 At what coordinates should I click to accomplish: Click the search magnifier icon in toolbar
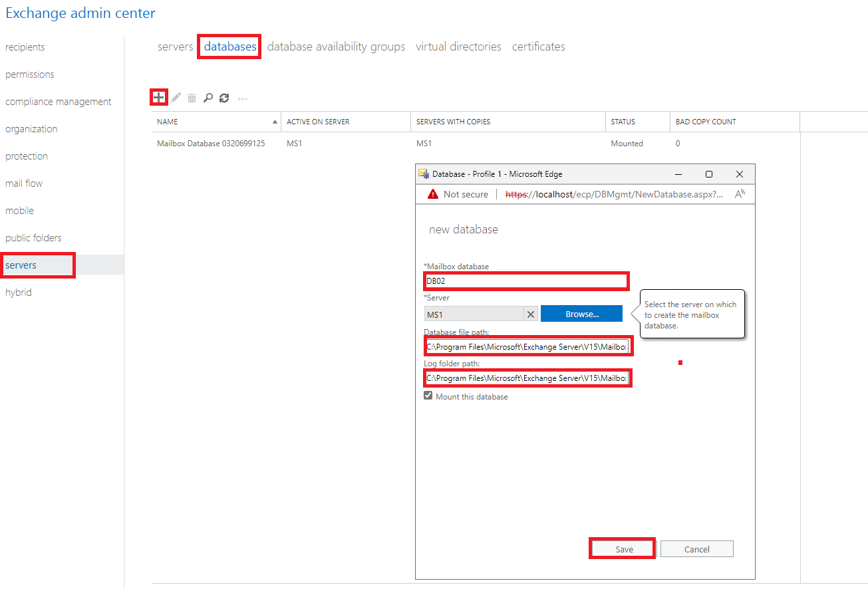(208, 98)
